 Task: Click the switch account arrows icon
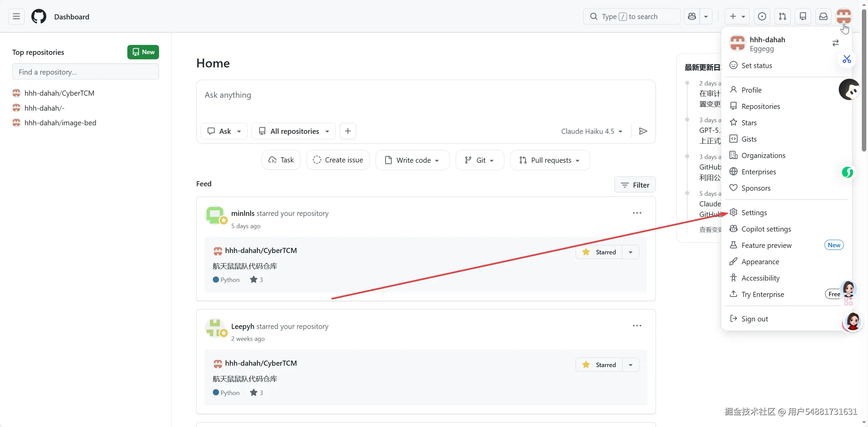click(836, 43)
